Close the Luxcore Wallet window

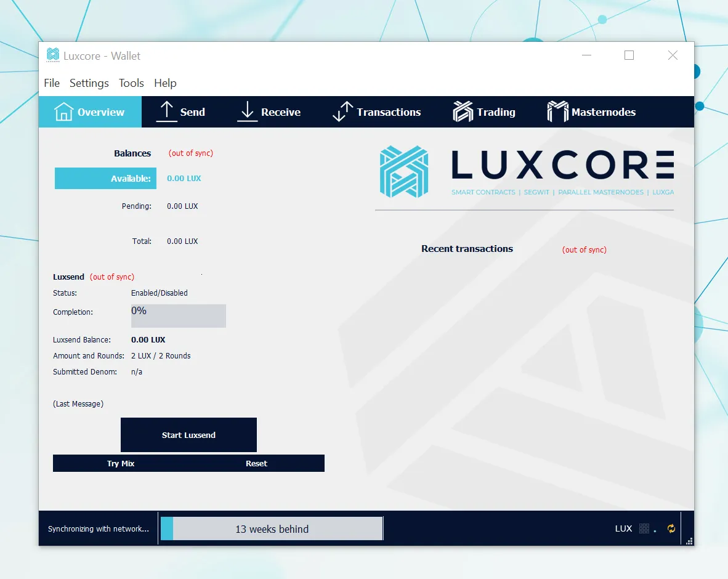pos(673,55)
